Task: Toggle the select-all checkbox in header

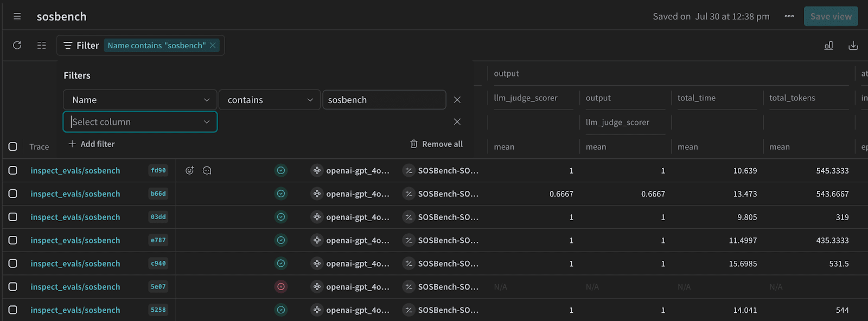Action: [13, 146]
